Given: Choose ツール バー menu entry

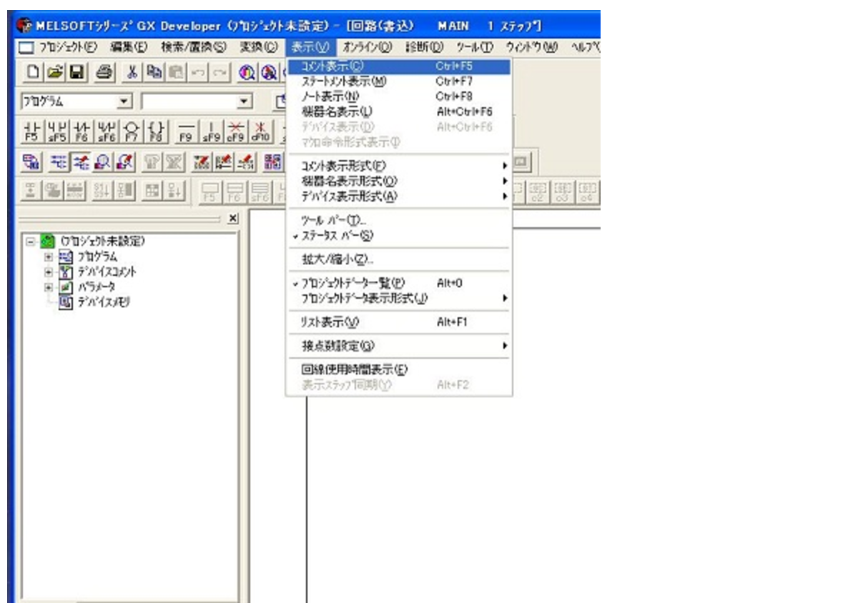Looking at the screenshot, I should pyautogui.click(x=399, y=221).
